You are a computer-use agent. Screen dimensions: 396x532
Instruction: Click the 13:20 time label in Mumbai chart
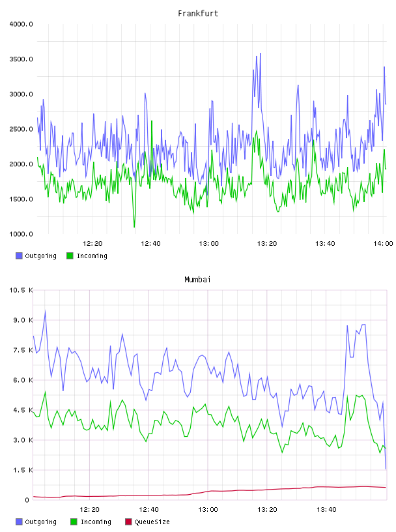pos(267,509)
